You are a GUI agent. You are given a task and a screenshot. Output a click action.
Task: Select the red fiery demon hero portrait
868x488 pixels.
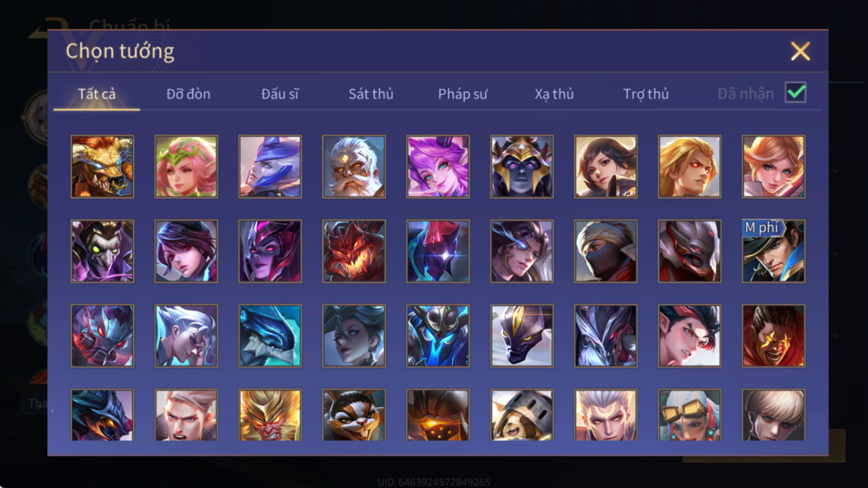coord(354,251)
